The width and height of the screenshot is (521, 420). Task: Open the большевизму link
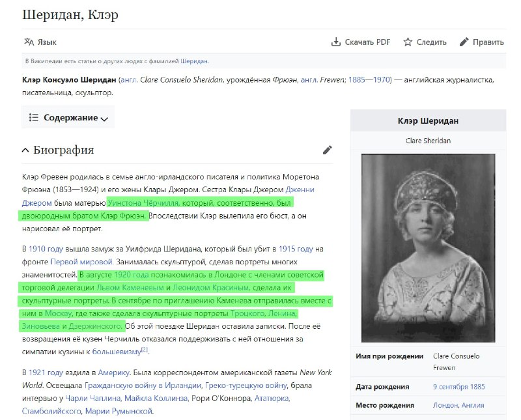coord(117,352)
